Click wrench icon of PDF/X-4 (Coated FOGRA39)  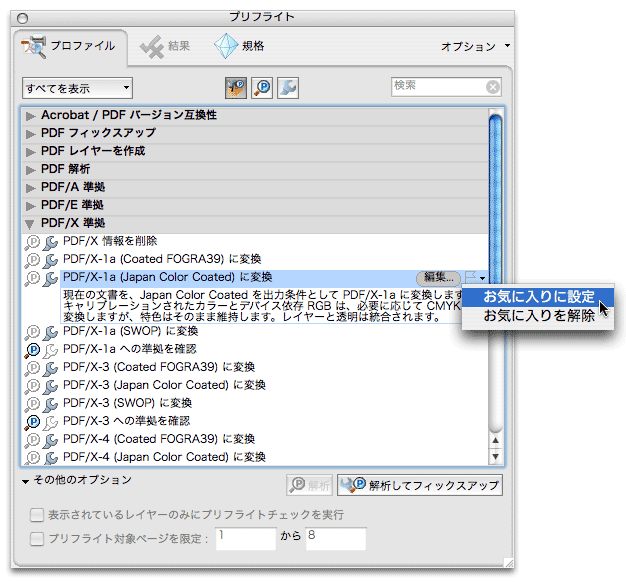coord(50,440)
